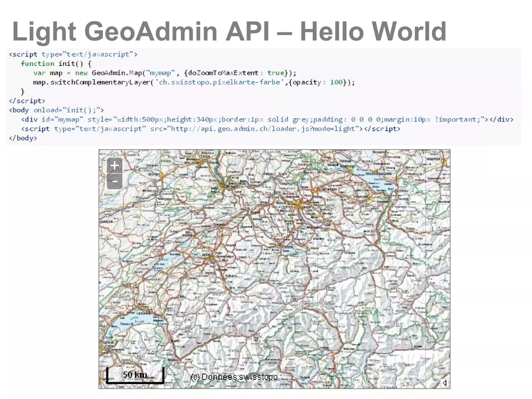The image size is (532, 399).
Task: Click the 50 km scale bar
Action: (135, 375)
